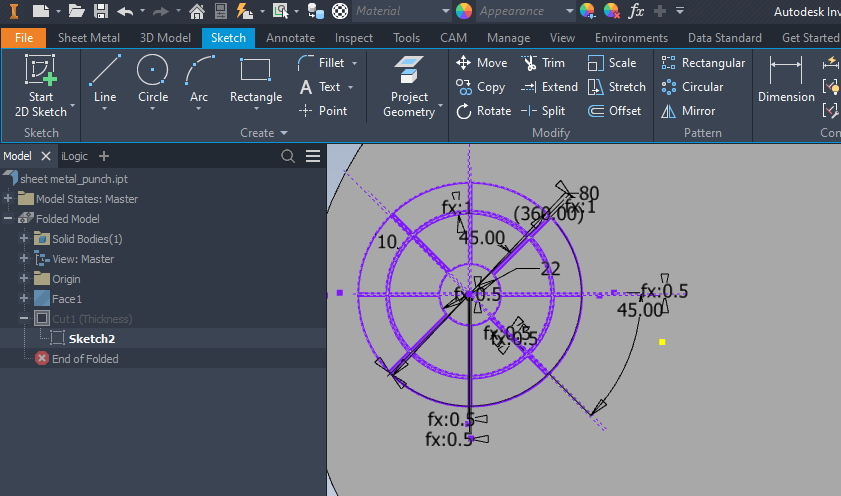Switch to the Environments tab
The height and width of the screenshot is (496, 841).
(631, 38)
